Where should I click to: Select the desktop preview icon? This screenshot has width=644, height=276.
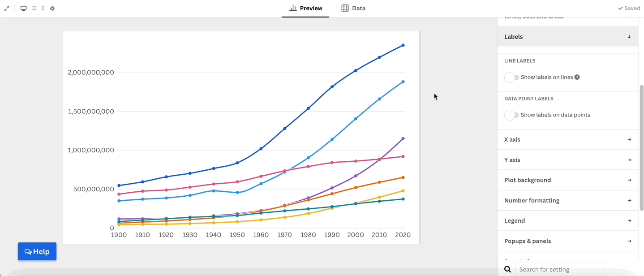(x=24, y=9)
